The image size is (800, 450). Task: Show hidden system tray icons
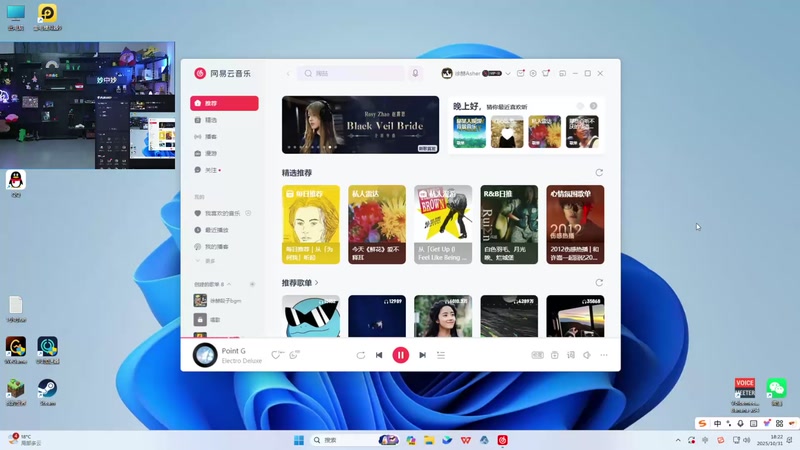(678, 440)
